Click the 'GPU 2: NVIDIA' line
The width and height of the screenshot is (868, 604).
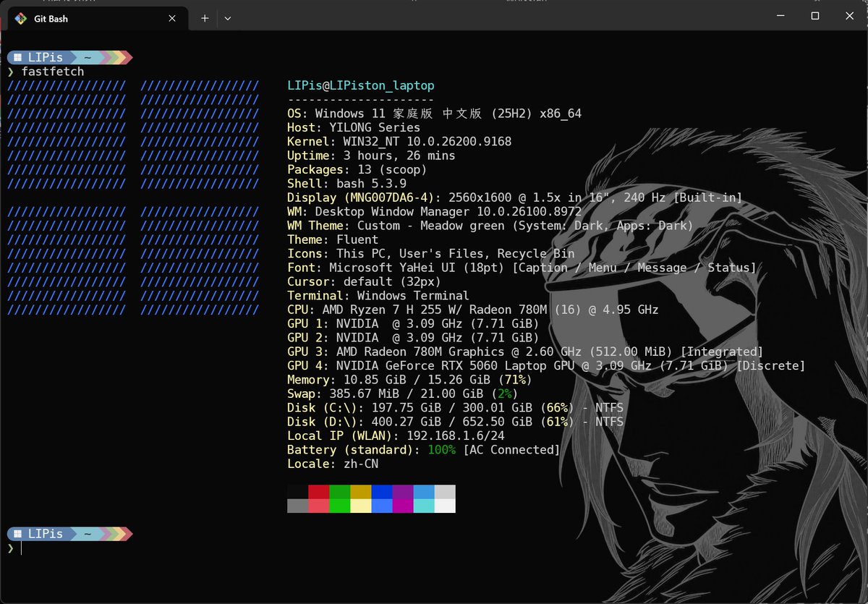click(413, 337)
